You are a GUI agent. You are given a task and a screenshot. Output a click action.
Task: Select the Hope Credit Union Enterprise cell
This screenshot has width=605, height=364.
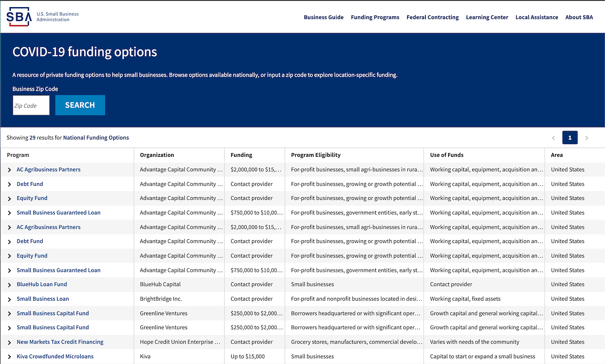(x=180, y=342)
